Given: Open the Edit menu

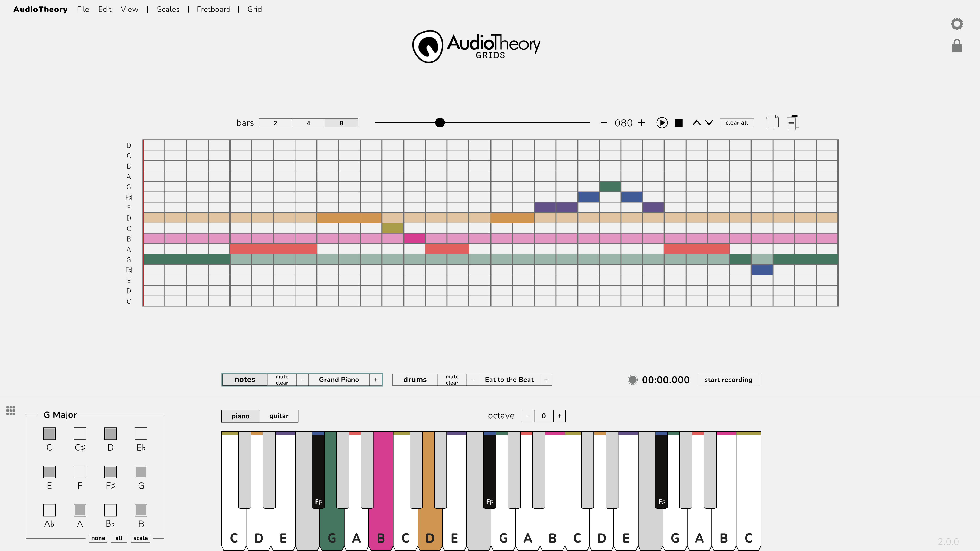Looking at the screenshot, I should pos(105,9).
